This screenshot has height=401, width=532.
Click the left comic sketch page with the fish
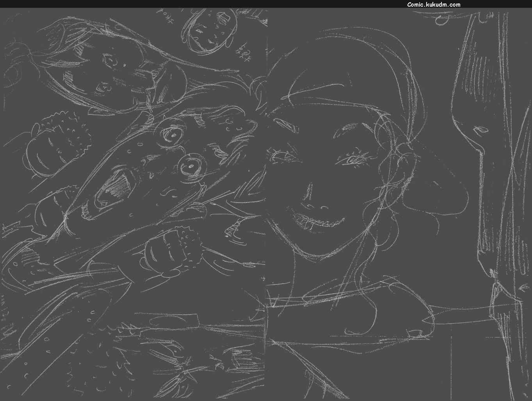tap(133, 204)
